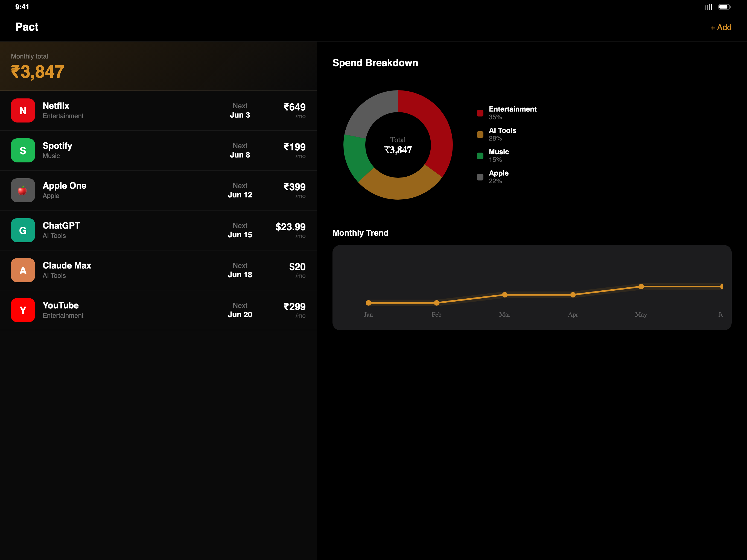Image resolution: width=747 pixels, height=560 pixels.
Task: Select the YouTube subscription name
Action: 61,305
